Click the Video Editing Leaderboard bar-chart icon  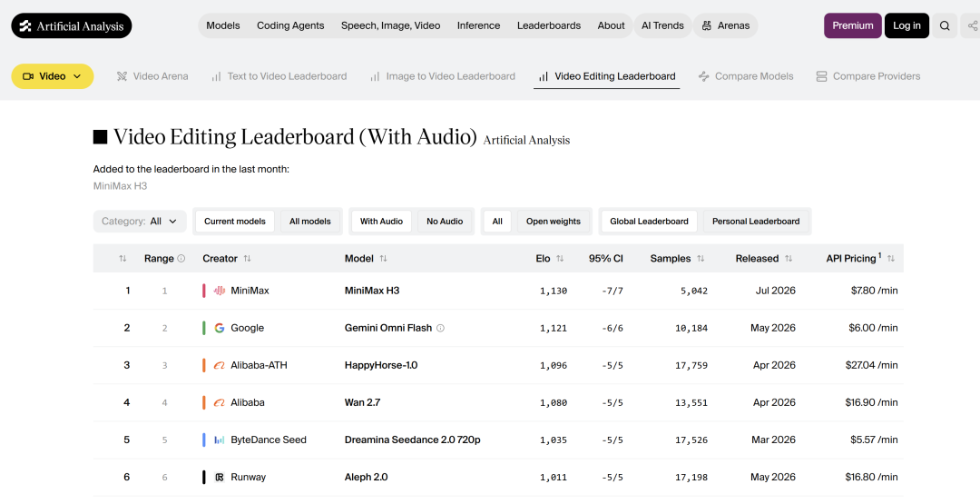pos(544,76)
